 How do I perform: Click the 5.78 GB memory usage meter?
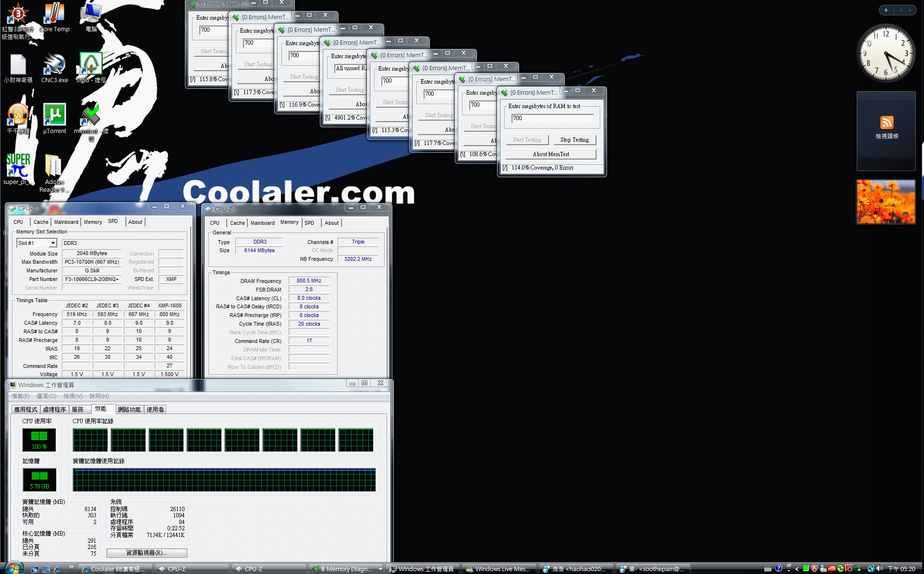[39, 480]
